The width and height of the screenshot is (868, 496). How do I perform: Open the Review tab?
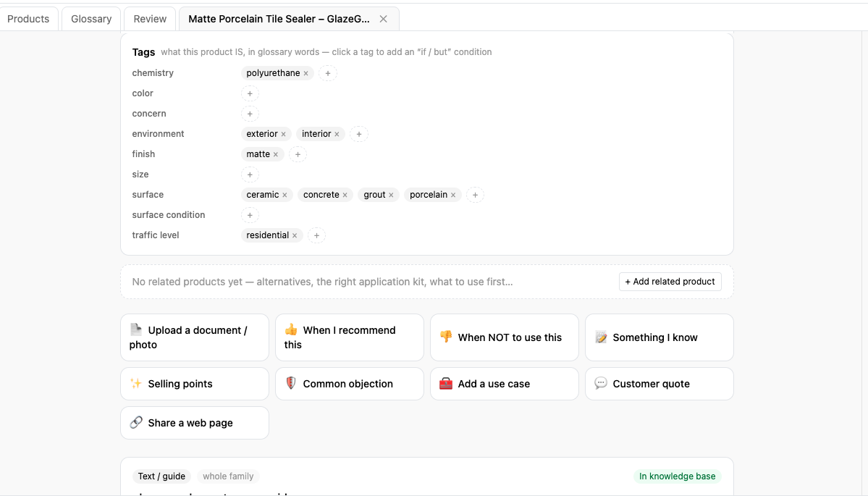150,19
